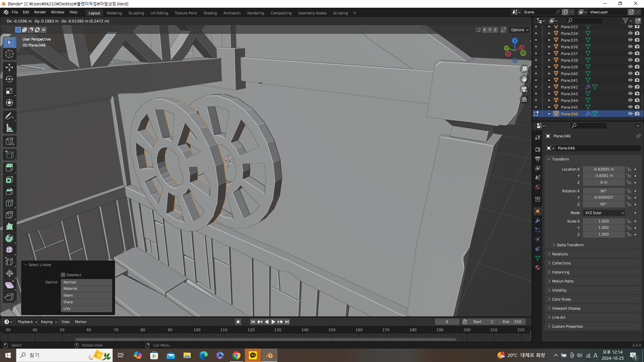Image resolution: width=644 pixels, height=362 pixels.
Task: Open Material properties tab icon
Action: pos(538,267)
